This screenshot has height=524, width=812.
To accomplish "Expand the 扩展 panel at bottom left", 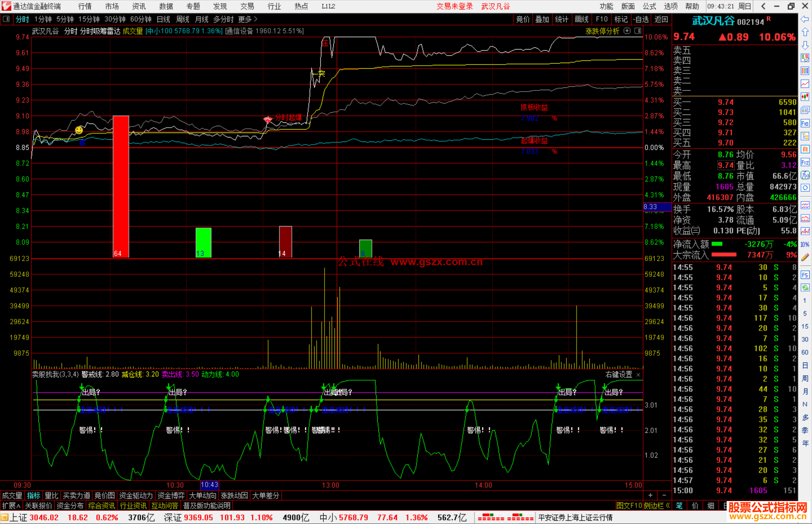I will 11,506.
